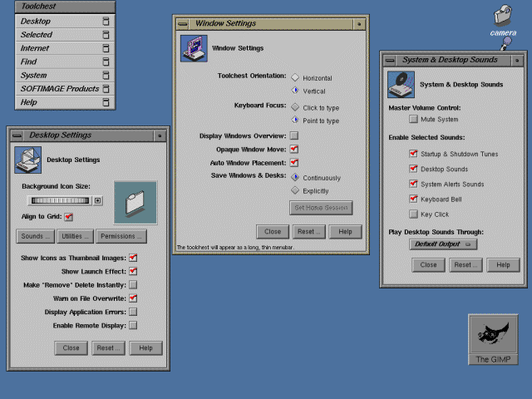Open the Find menu in Toolchest
Viewport: 532px width, 399px height.
(58, 62)
